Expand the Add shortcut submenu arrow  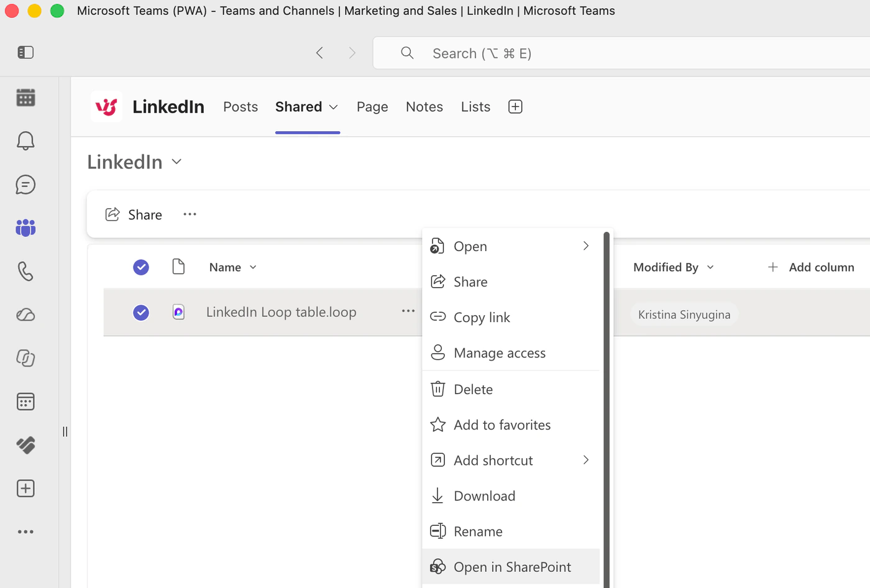click(585, 460)
